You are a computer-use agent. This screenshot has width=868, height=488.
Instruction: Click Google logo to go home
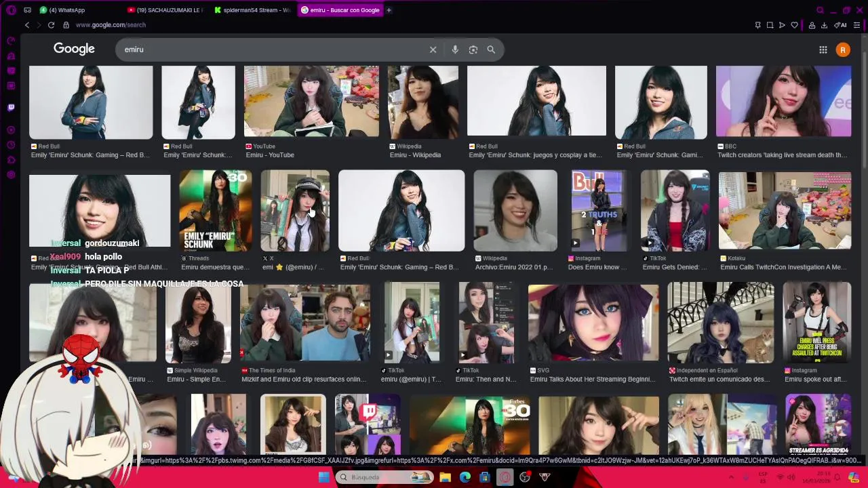pos(74,49)
